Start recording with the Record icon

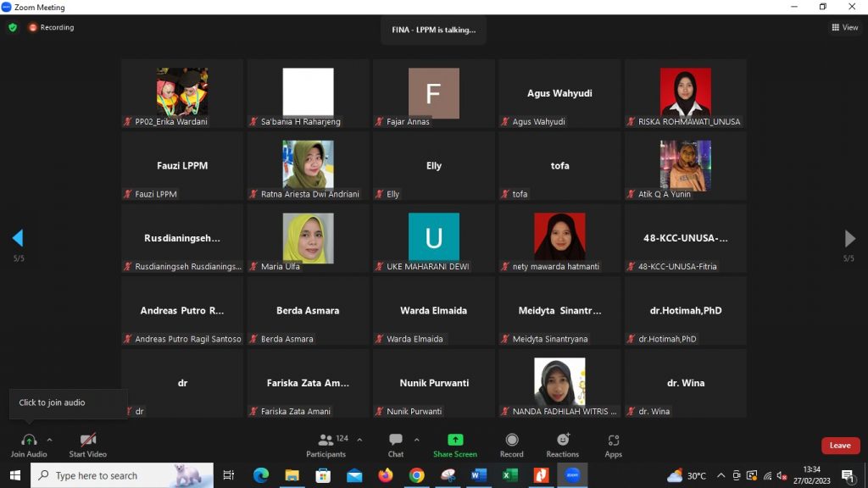tap(511, 441)
